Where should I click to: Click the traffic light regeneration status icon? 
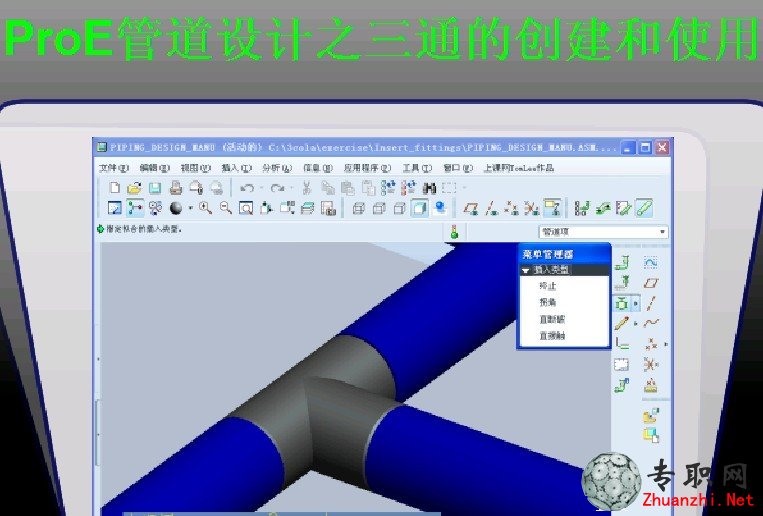pyautogui.click(x=454, y=232)
